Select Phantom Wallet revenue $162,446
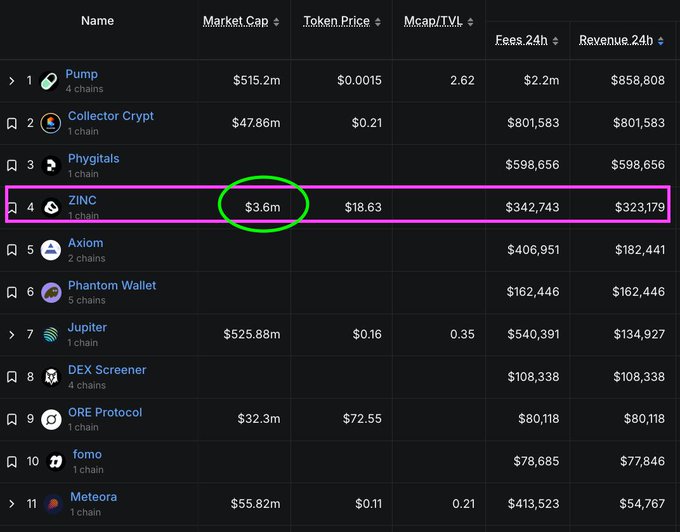680x532 pixels. [x=638, y=292]
